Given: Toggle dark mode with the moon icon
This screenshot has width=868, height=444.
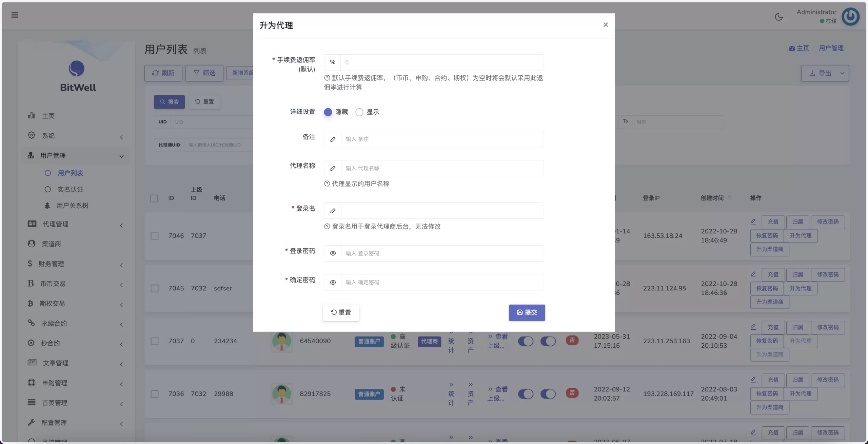Looking at the screenshot, I should [778, 16].
